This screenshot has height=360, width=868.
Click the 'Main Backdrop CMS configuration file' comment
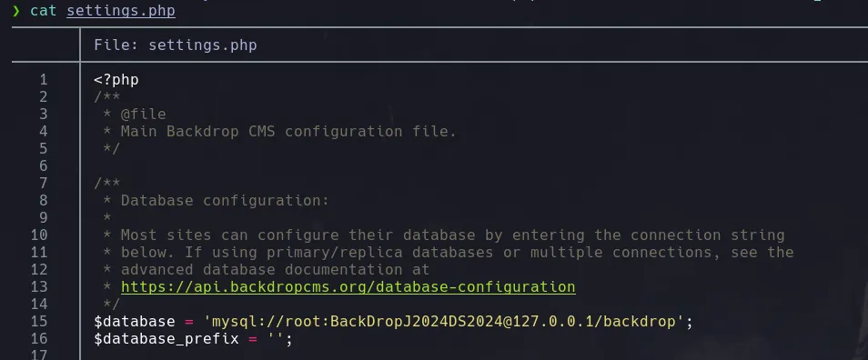click(x=288, y=131)
